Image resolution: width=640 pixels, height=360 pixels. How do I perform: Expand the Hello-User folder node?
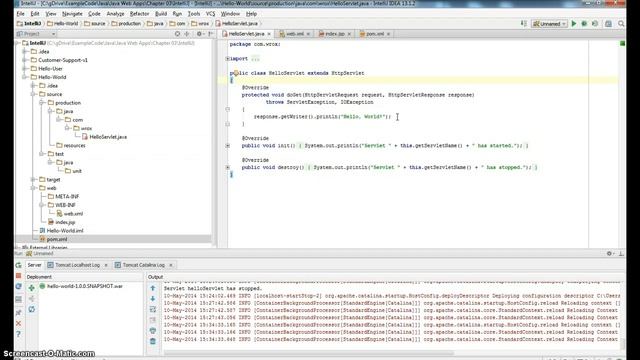24,69
